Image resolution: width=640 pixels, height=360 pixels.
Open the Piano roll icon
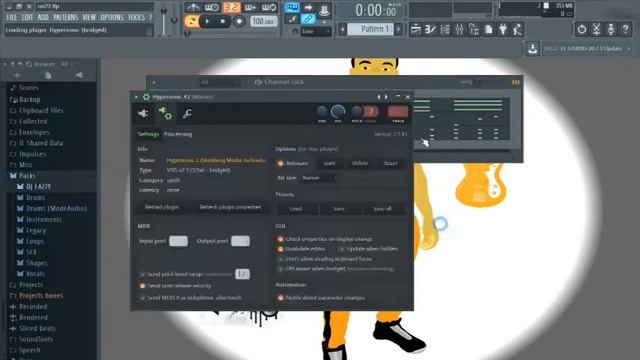[x=430, y=29]
